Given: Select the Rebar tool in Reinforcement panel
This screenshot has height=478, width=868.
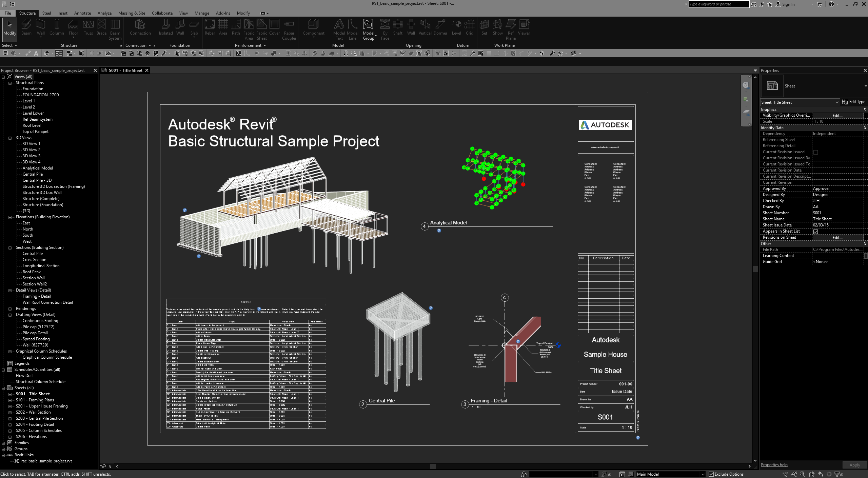Looking at the screenshot, I should (x=210, y=27).
